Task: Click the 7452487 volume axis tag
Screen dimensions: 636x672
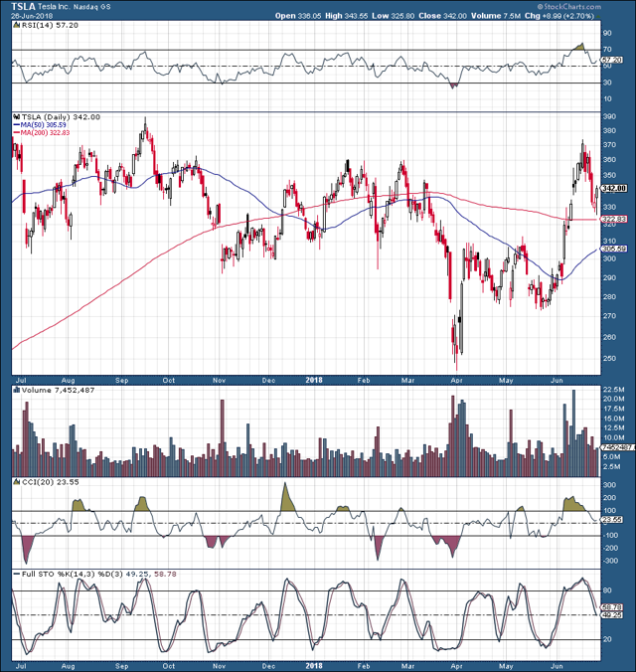Action: (x=617, y=447)
